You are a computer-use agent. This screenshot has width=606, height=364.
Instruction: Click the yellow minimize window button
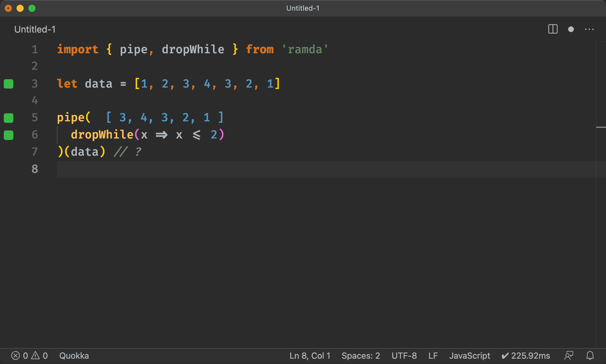pyautogui.click(x=20, y=8)
